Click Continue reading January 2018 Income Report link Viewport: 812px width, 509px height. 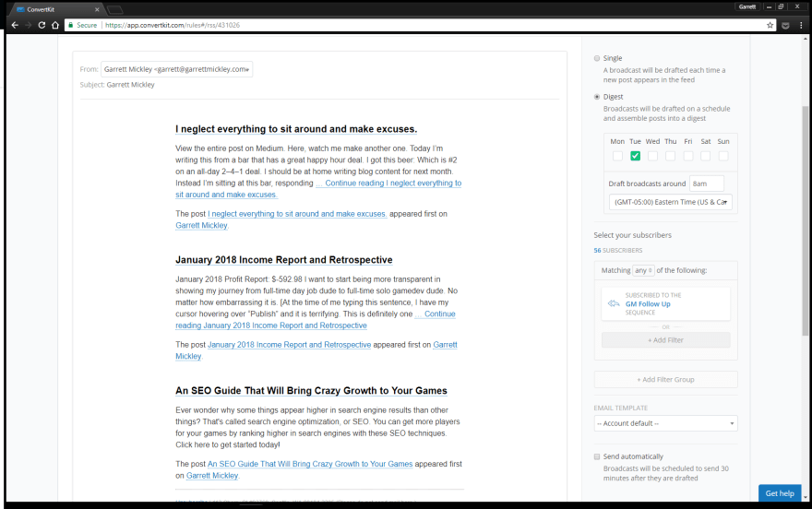tap(271, 326)
